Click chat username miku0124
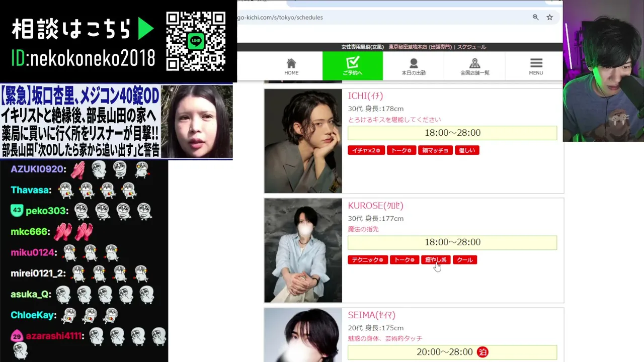 tap(34, 252)
